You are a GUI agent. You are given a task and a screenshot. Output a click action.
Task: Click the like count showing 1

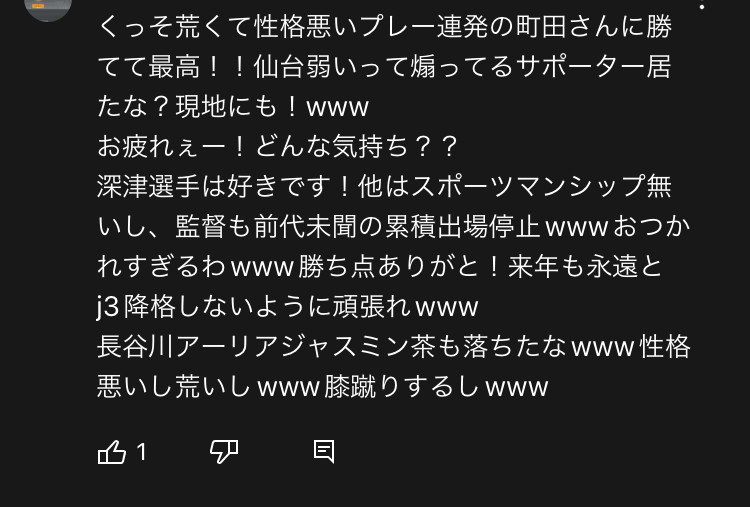141,452
